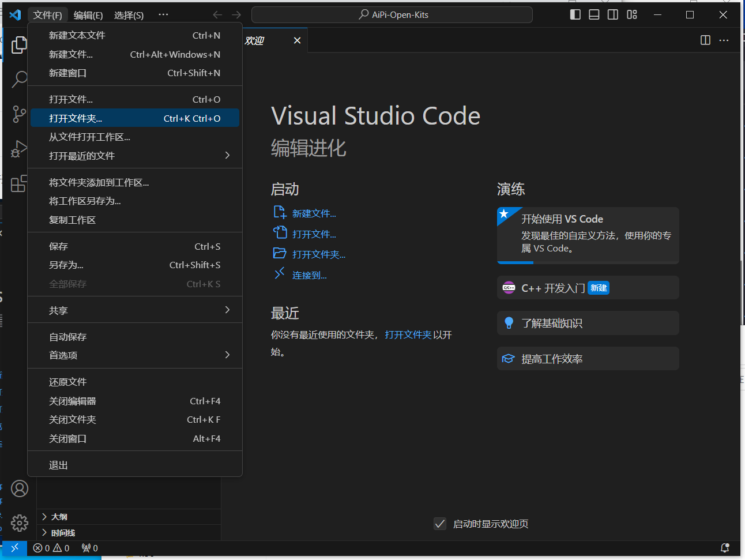This screenshot has height=560, width=745.
Task: Click the remote window indicator in status bar
Action: [x=15, y=548]
